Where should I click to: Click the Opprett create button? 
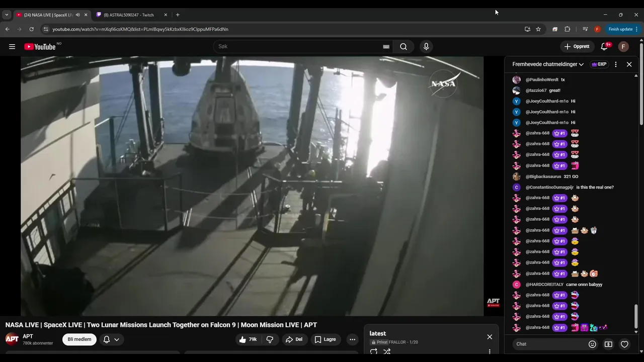577,47
